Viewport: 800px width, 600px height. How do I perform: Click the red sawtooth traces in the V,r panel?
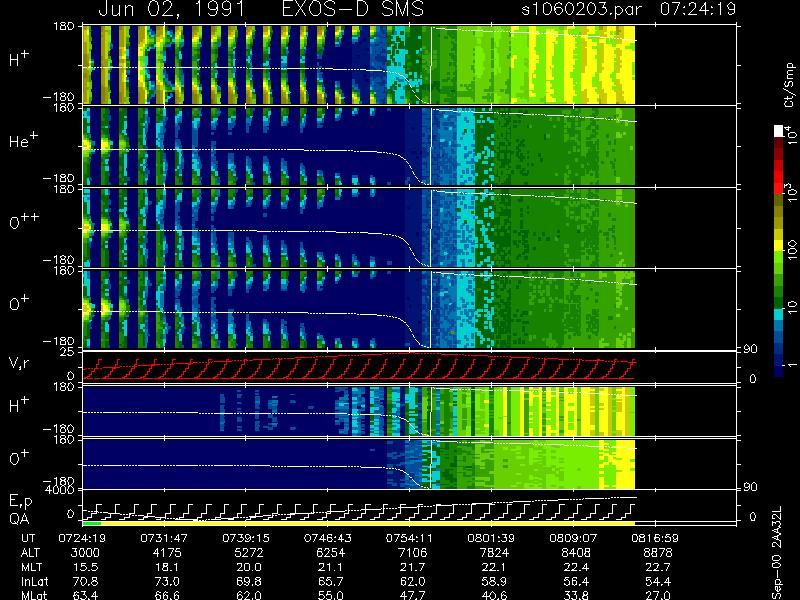point(359,366)
